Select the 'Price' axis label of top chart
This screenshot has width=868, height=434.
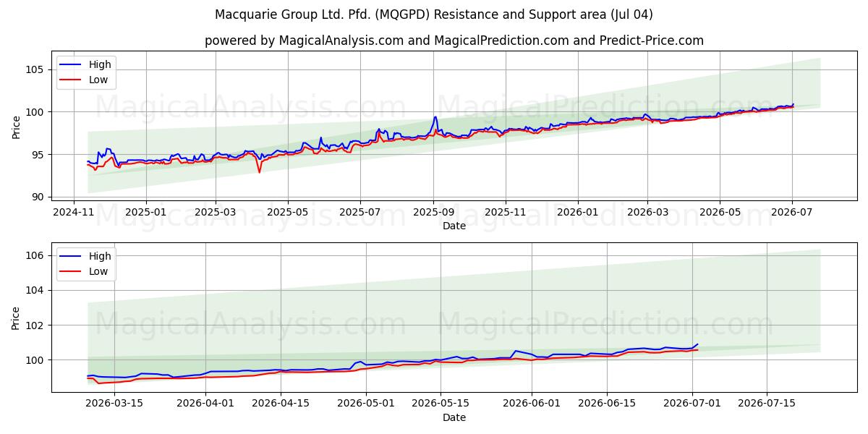click(16, 127)
